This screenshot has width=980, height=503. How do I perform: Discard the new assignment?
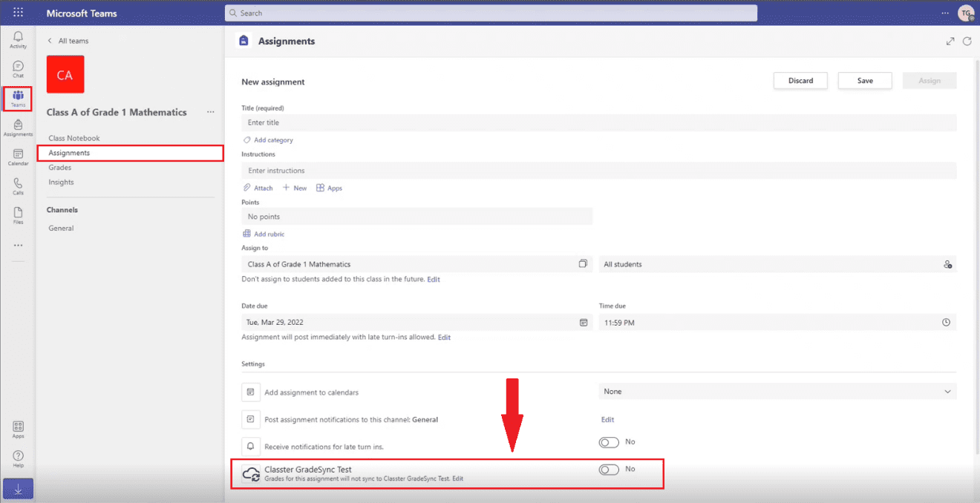tap(800, 80)
